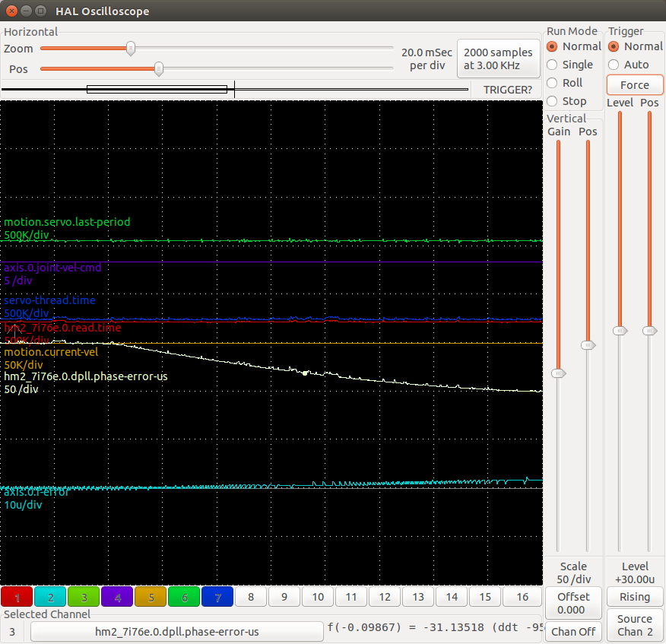Turn off channel with Chan Off

572,632
